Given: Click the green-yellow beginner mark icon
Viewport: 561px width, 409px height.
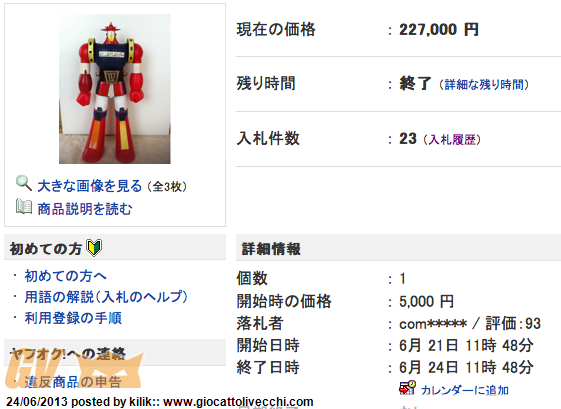Looking at the screenshot, I should pos(94,248).
